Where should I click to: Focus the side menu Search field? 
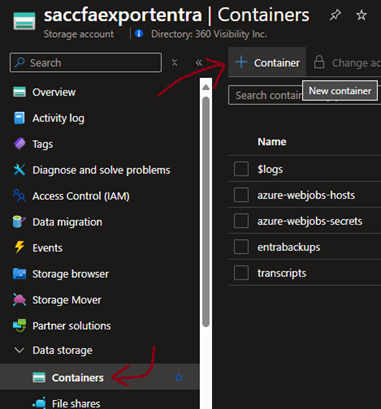[x=86, y=62]
